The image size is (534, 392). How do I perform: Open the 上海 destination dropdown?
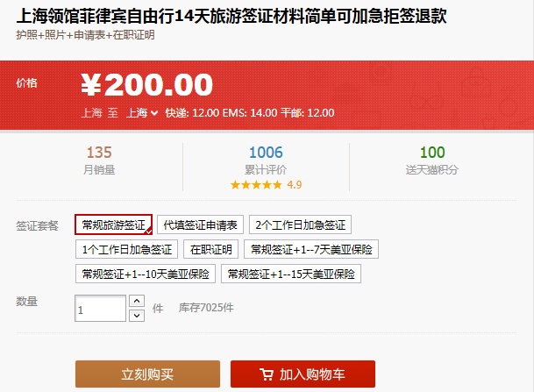[x=142, y=113]
